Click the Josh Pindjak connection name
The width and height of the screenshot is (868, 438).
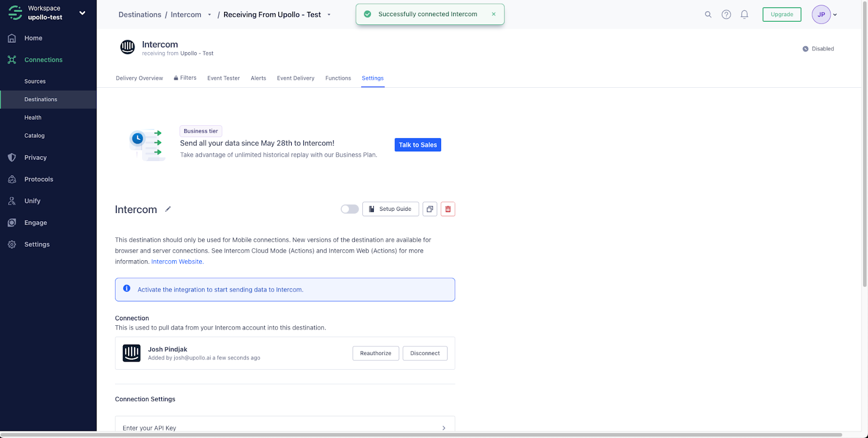(168, 350)
